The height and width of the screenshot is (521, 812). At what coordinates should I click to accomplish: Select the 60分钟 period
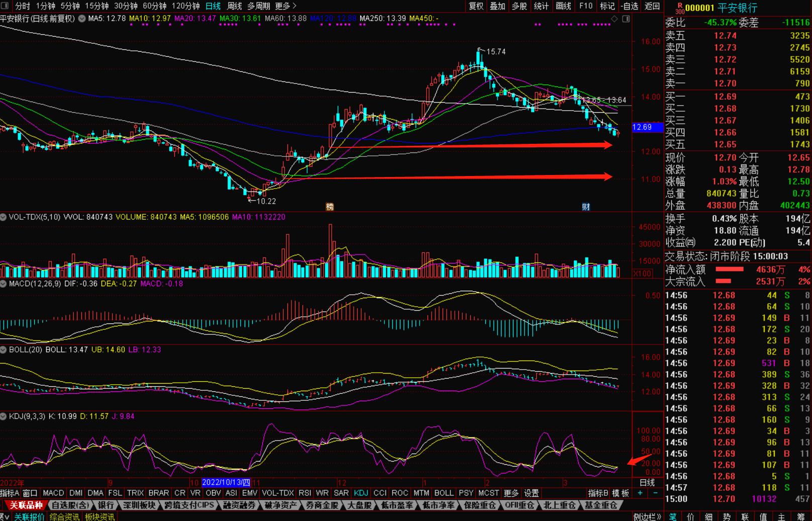tap(155, 6)
